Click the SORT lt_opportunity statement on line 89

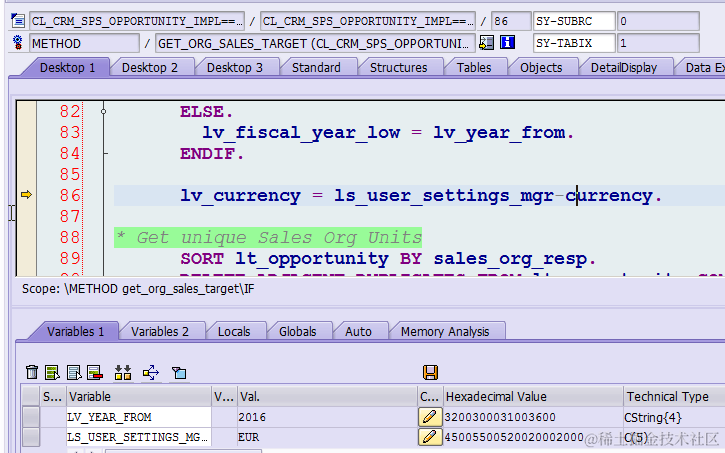click(388, 258)
